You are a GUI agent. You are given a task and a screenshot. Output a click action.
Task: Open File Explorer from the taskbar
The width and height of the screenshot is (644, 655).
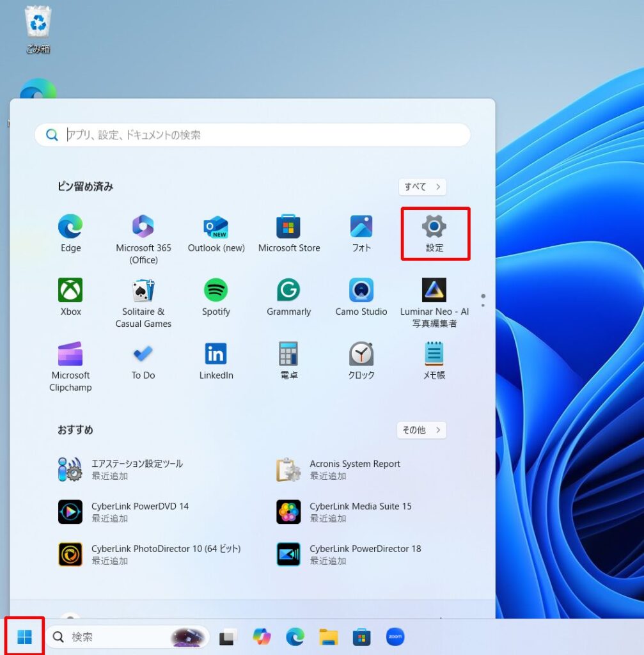click(x=328, y=636)
